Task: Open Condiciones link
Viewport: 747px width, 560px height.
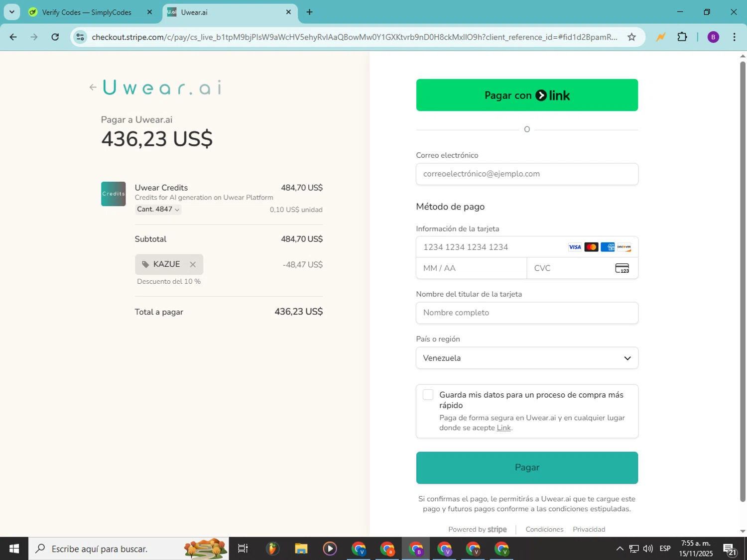Action: pyautogui.click(x=544, y=530)
